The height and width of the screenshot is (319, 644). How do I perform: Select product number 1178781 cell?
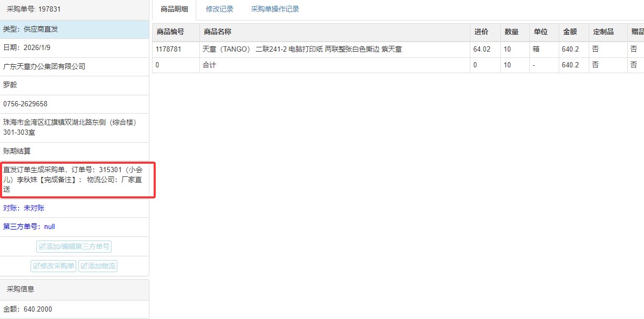click(x=168, y=49)
